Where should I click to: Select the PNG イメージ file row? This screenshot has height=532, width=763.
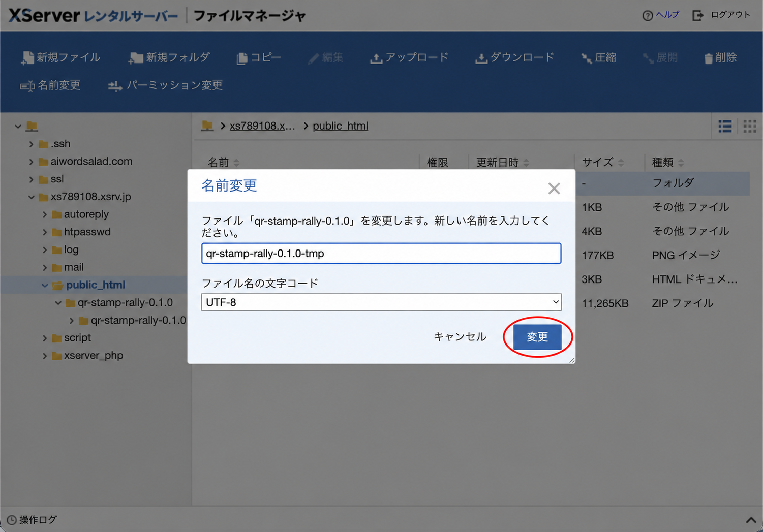pos(662,255)
